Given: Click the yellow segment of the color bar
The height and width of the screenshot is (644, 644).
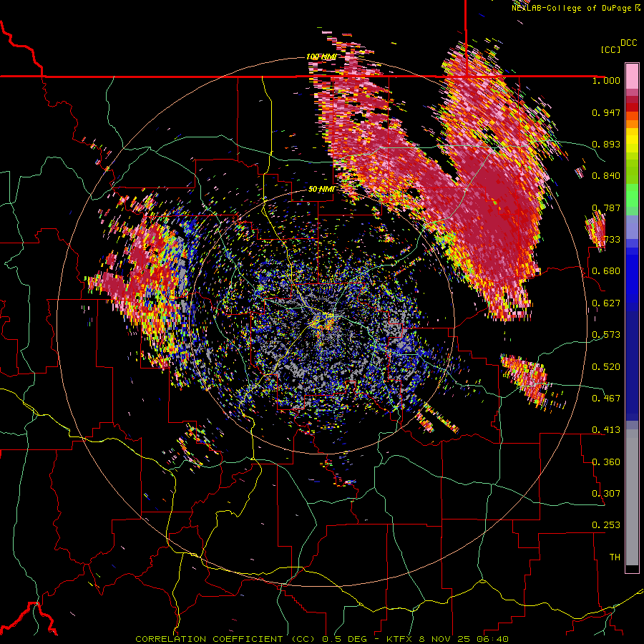Looking at the screenshot, I should pyautogui.click(x=632, y=141).
